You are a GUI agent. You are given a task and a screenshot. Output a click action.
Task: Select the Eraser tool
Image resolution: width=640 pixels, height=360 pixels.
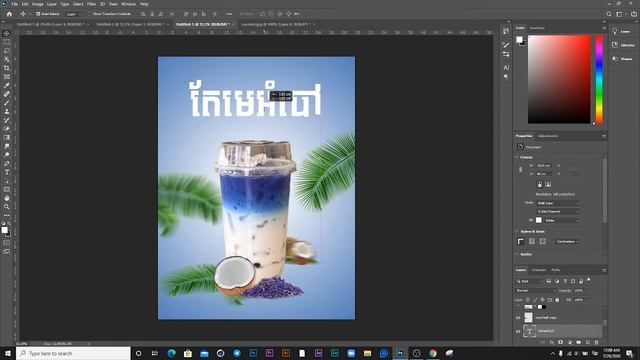pos(7,129)
